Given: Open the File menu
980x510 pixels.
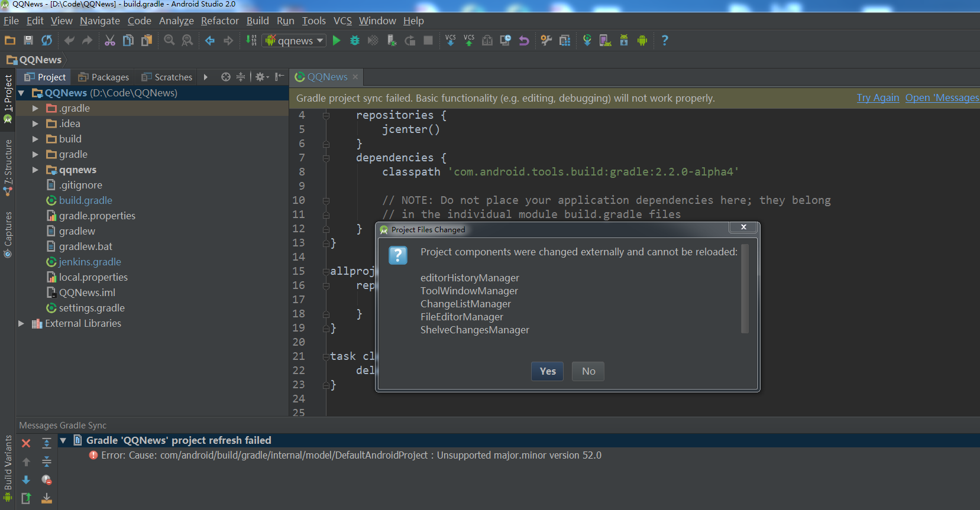Looking at the screenshot, I should [11, 21].
